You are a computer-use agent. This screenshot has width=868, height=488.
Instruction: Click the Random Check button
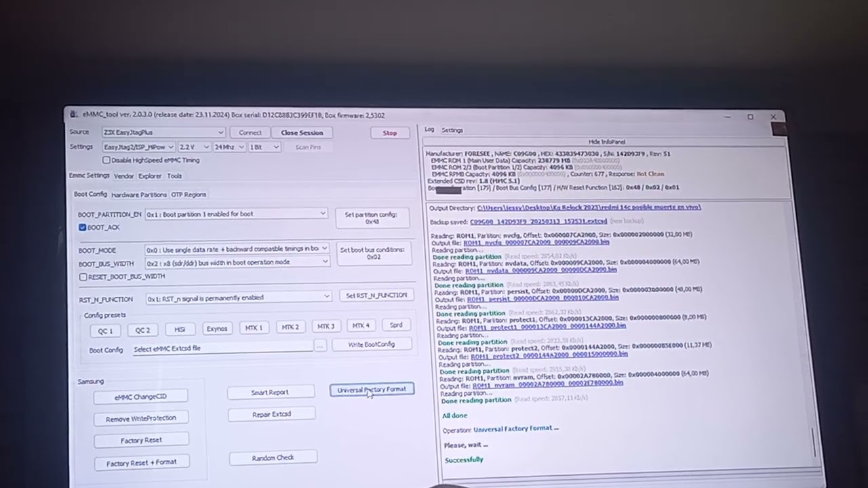(273, 457)
